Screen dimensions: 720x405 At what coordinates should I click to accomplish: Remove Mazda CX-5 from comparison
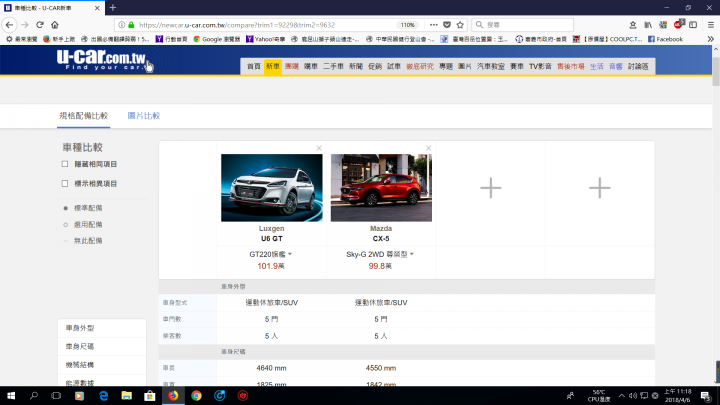click(428, 148)
